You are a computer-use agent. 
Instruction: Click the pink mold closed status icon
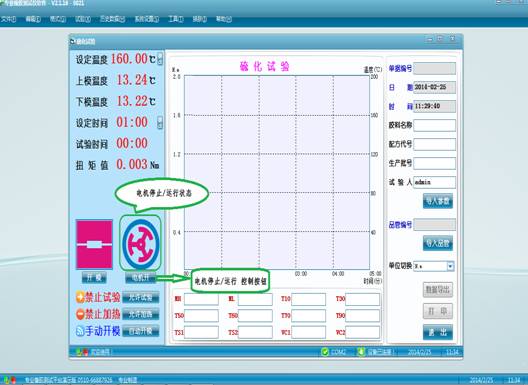pyautogui.click(x=94, y=244)
